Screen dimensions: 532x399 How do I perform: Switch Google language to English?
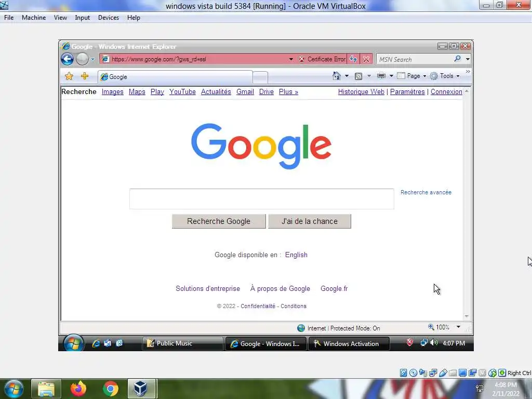296,255
